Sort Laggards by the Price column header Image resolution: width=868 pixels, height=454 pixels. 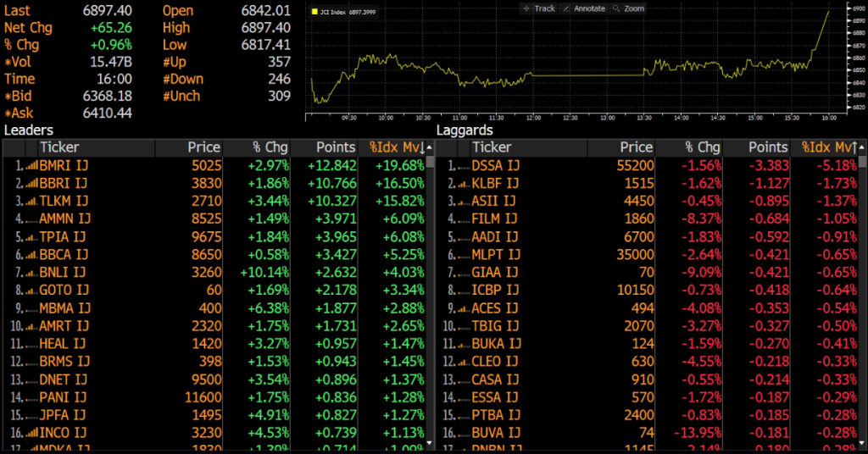click(621, 147)
